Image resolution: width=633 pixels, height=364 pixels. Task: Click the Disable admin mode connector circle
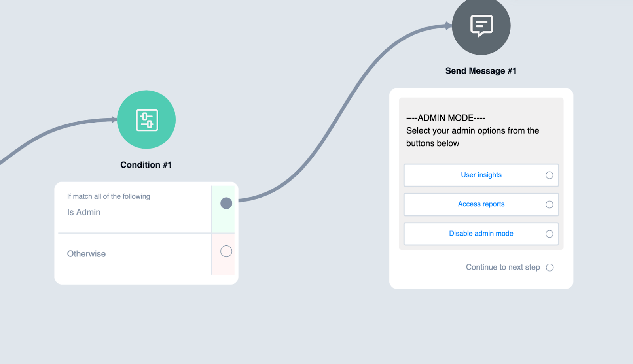[549, 234]
